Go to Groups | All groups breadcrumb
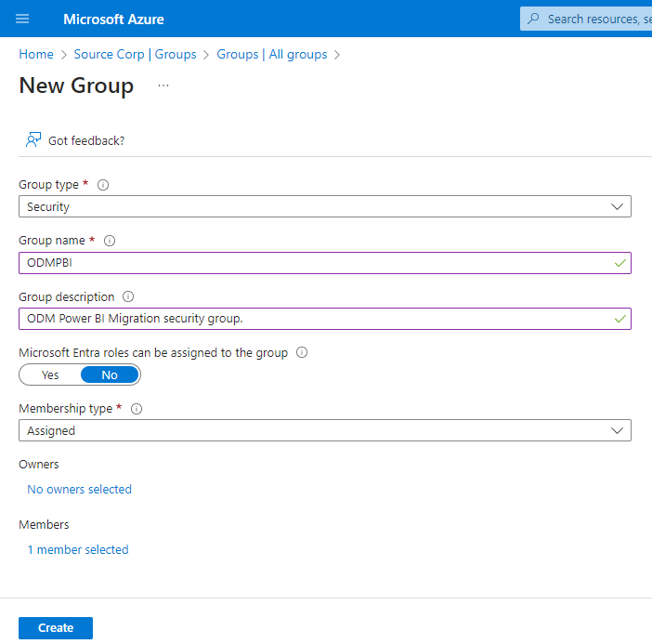 tap(272, 55)
